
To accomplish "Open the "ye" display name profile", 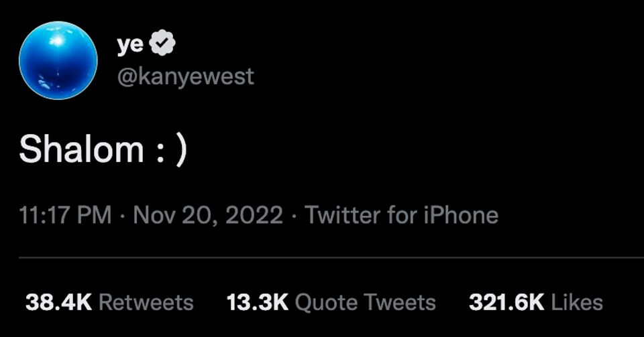I will click(x=131, y=45).
